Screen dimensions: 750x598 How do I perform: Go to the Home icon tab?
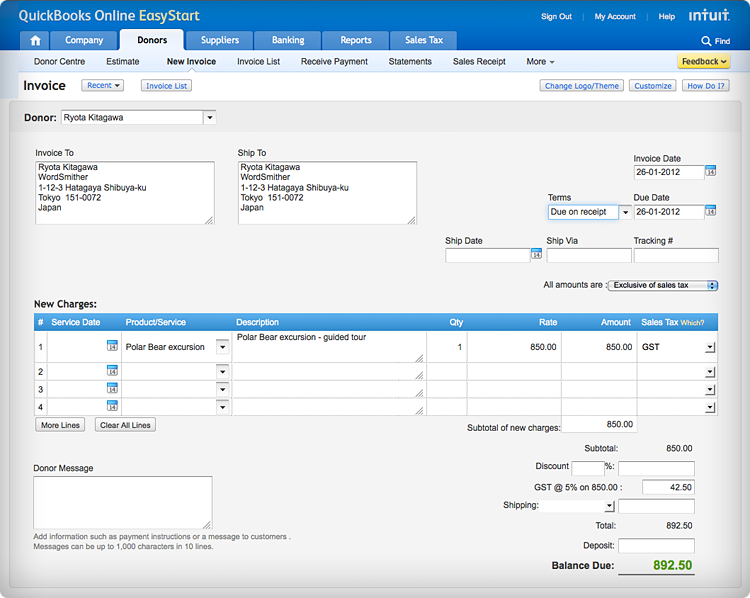click(x=35, y=40)
